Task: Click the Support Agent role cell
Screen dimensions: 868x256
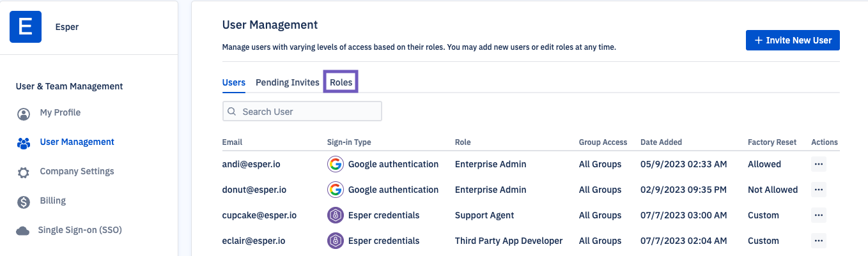Action: pos(484,215)
